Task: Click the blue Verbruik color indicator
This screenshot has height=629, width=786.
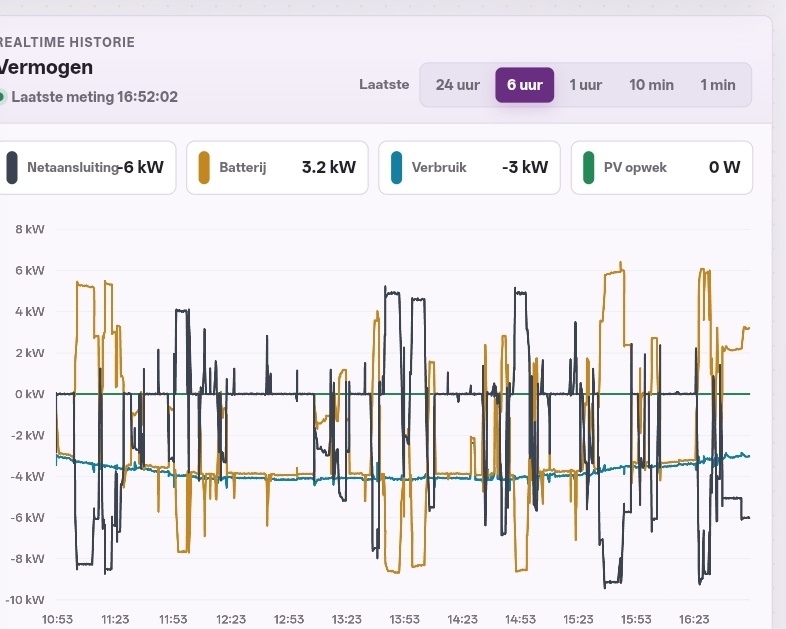Action: [397, 167]
